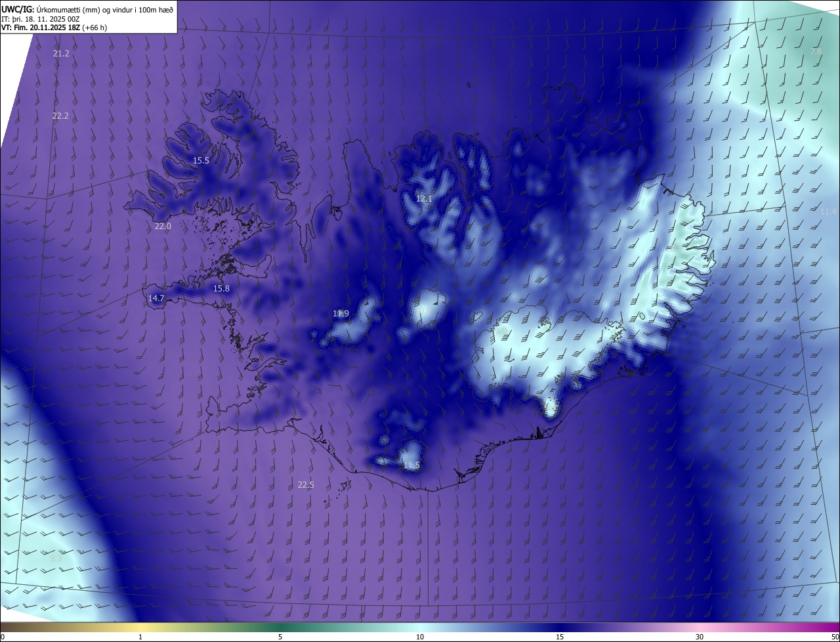Click the map value 15.8
840x642 pixels.
click(222, 288)
